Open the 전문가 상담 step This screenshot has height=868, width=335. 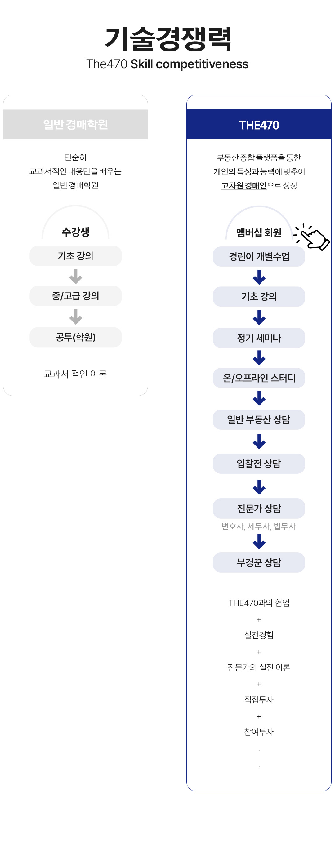coord(259,508)
